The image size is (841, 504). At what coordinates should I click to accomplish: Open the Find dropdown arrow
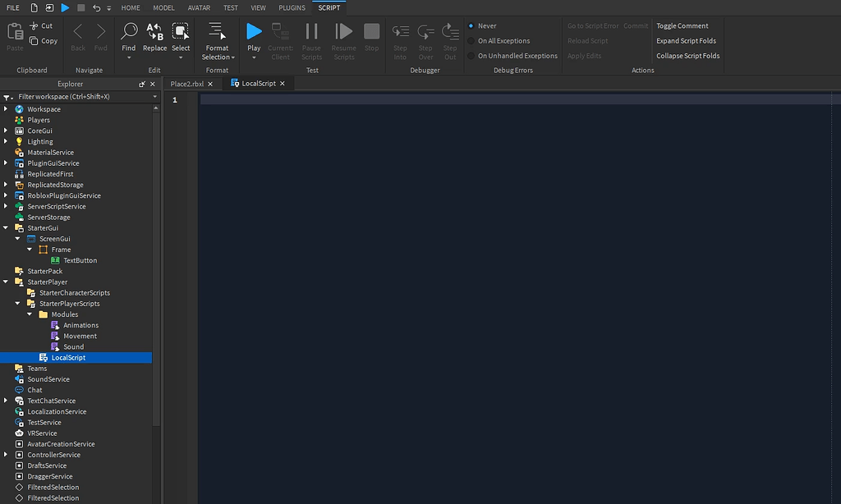pyautogui.click(x=129, y=57)
